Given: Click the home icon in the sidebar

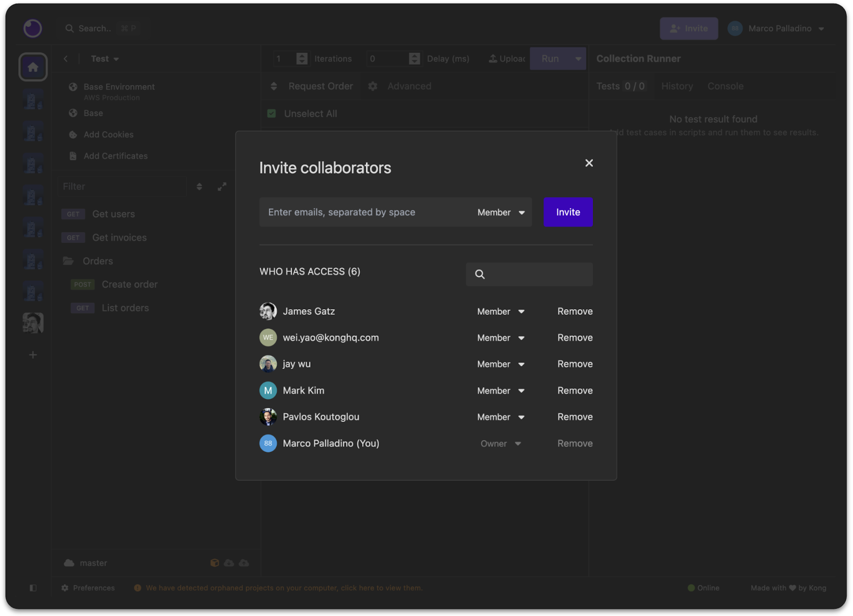Looking at the screenshot, I should point(33,67).
